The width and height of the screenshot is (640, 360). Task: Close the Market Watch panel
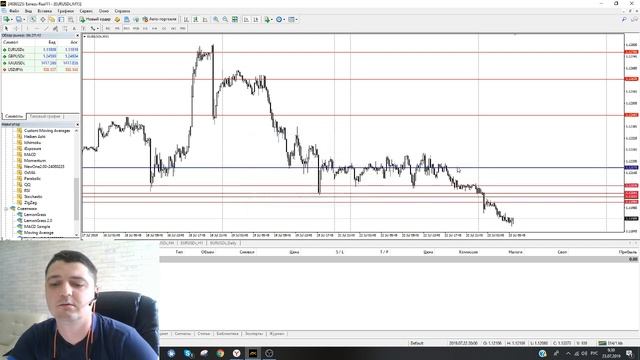[x=78, y=36]
